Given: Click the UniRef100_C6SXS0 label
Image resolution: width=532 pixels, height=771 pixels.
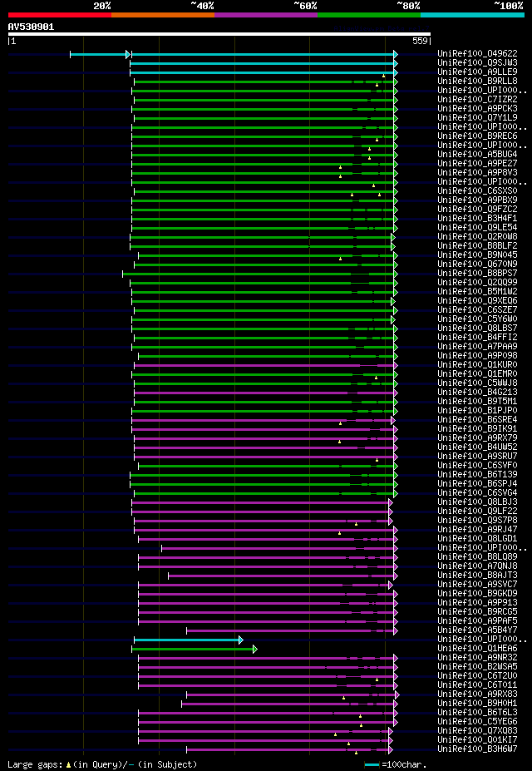Looking at the screenshot, I should (x=477, y=191).
